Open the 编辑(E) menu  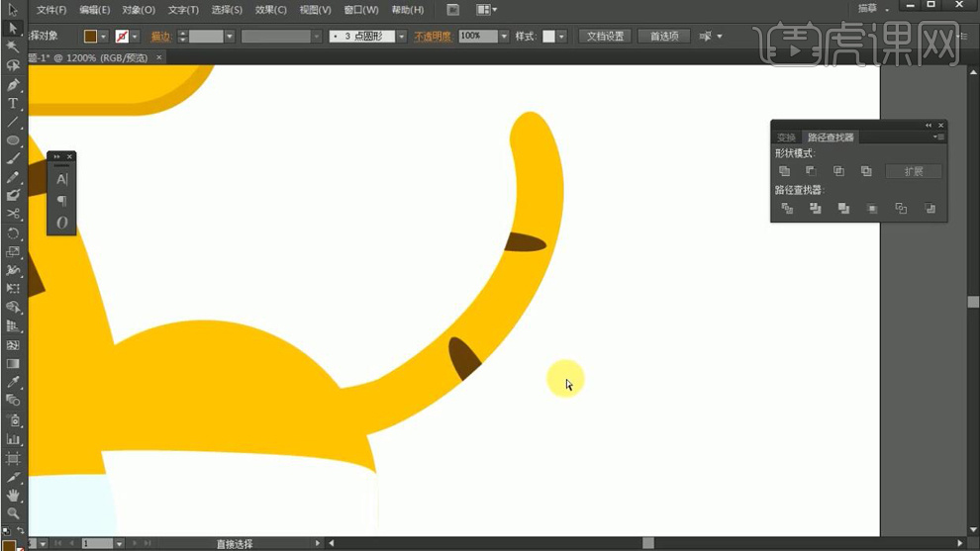[94, 10]
